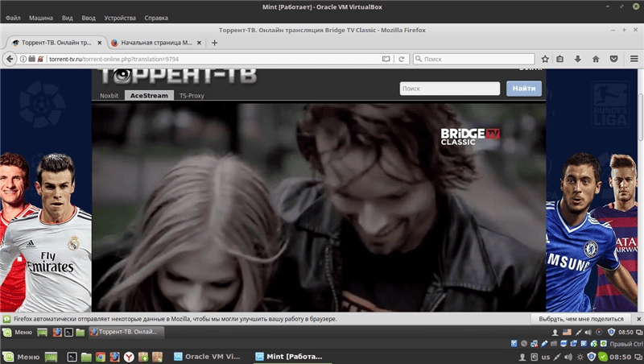
Task: Open file manager from host panel
Action: pos(86,357)
